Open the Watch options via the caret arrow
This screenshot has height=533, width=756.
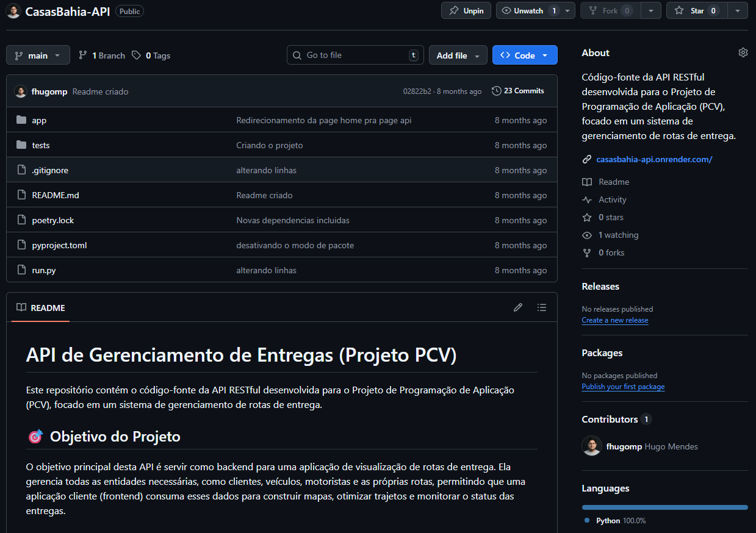click(567, 10)
